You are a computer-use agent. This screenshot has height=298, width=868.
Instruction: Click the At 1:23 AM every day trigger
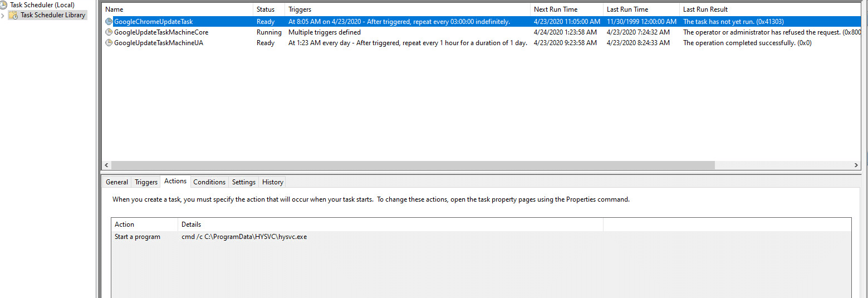(408, 43)
